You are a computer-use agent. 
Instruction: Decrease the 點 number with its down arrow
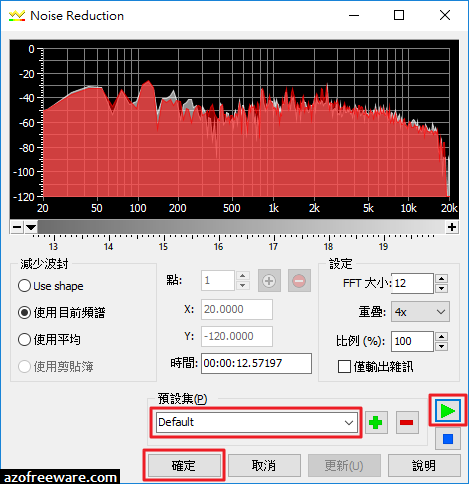pyautogui.click(x=243, y=285)
